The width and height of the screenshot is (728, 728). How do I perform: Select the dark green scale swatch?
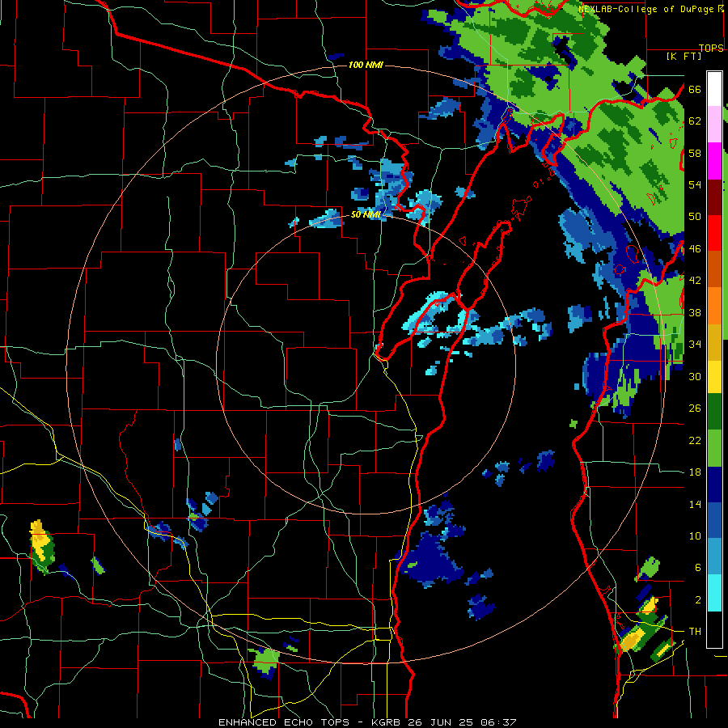coord(714,412)
